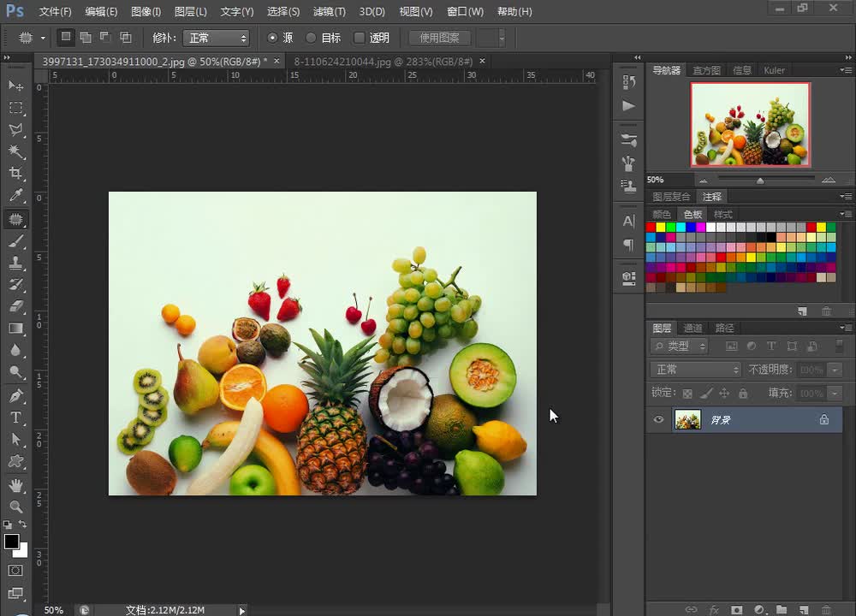Open the 修补 mode dropdown set to 正常
Image resolution: width=856 pixels, height=616 pixels.
point(217,38)
